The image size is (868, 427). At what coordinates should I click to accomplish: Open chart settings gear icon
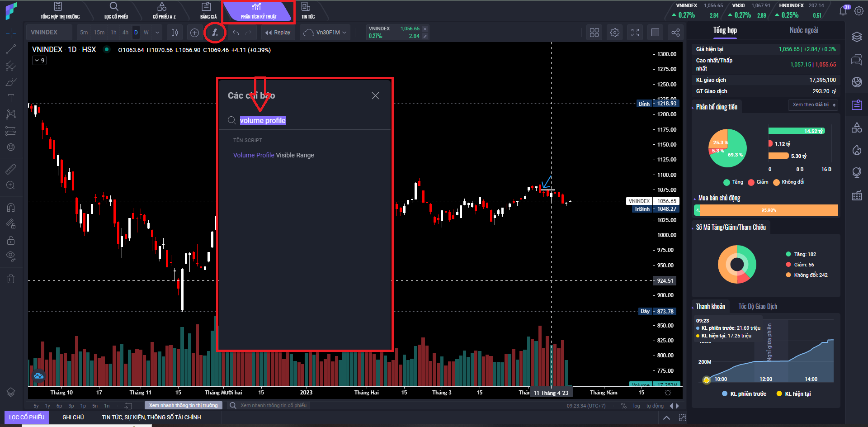point(614,33)
